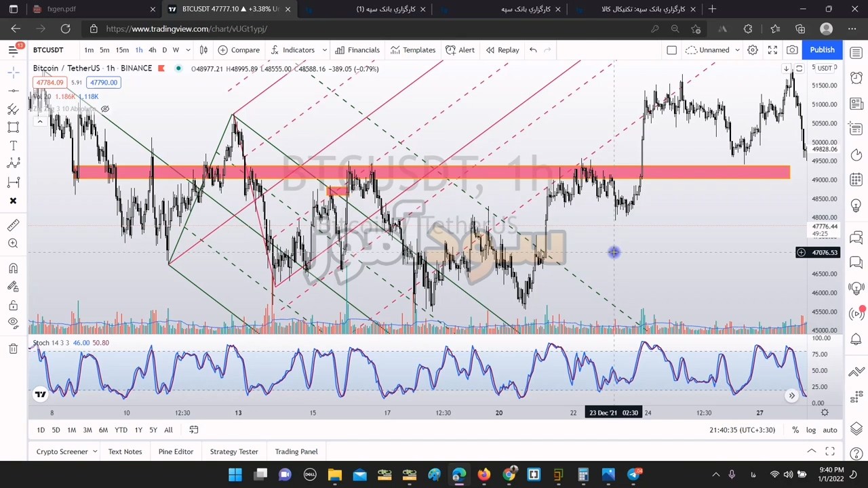Open indicator Templates
The image size is (868, 488).
(x=412, y=49)
